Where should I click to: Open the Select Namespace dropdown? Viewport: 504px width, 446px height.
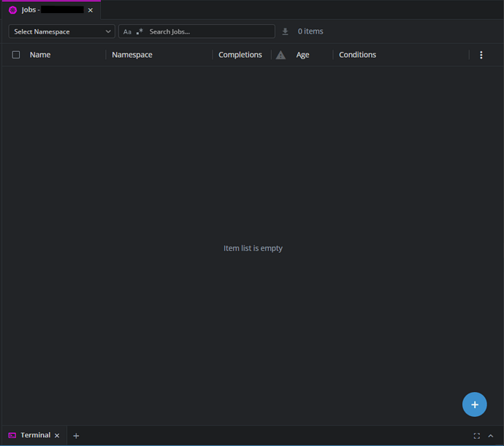(62, 31)
